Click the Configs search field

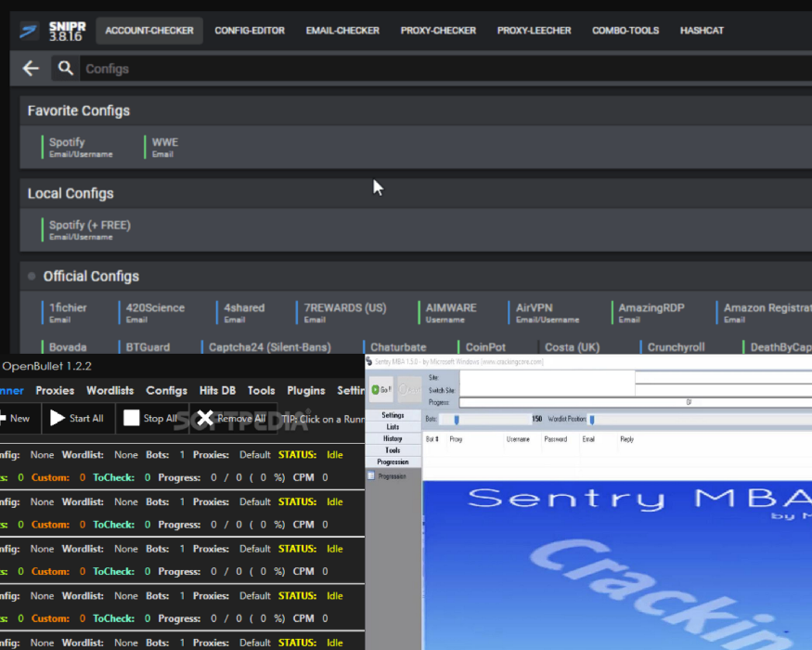tap(371, 69)
